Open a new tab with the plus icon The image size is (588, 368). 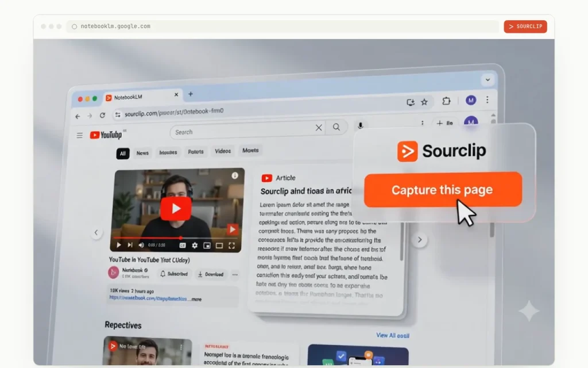point(191,94)
